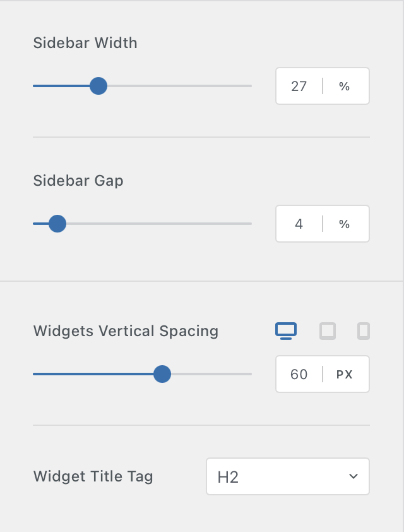
Task: Click the Widget Title Tag label
Action: 93,476
